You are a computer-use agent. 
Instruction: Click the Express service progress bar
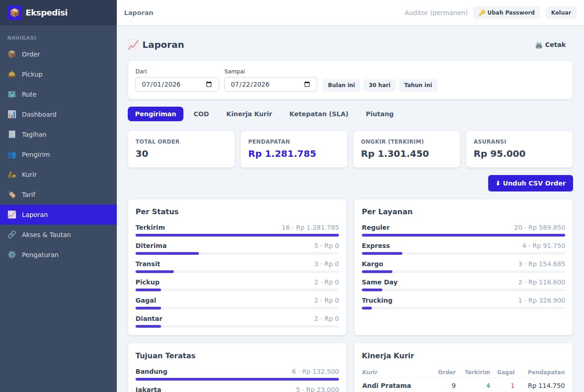point(464,253)
